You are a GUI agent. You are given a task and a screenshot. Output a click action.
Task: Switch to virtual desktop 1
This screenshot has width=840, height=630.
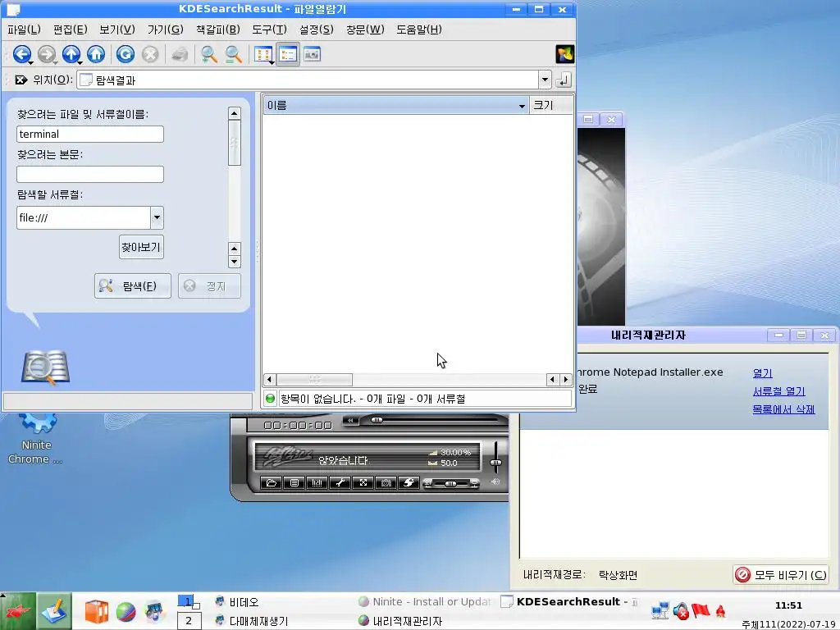click(188, 602)
